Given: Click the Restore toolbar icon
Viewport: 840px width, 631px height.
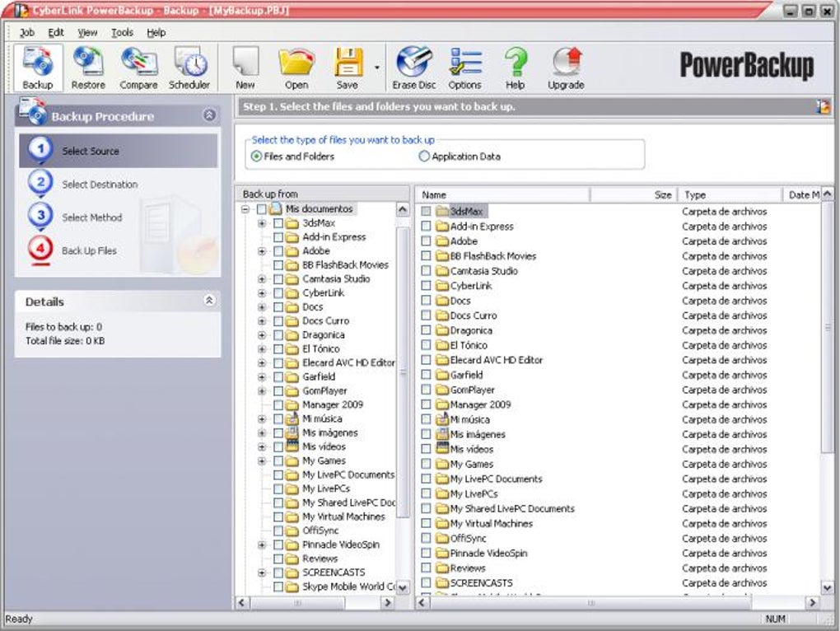Looking at the screenshot, I should click(x=88, y=68).
